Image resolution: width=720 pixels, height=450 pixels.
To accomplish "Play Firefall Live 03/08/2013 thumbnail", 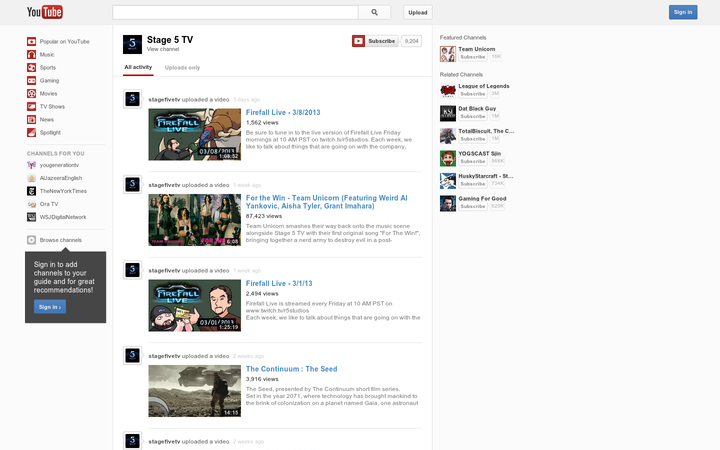I will pyautogui.click(x=194, y=135).
